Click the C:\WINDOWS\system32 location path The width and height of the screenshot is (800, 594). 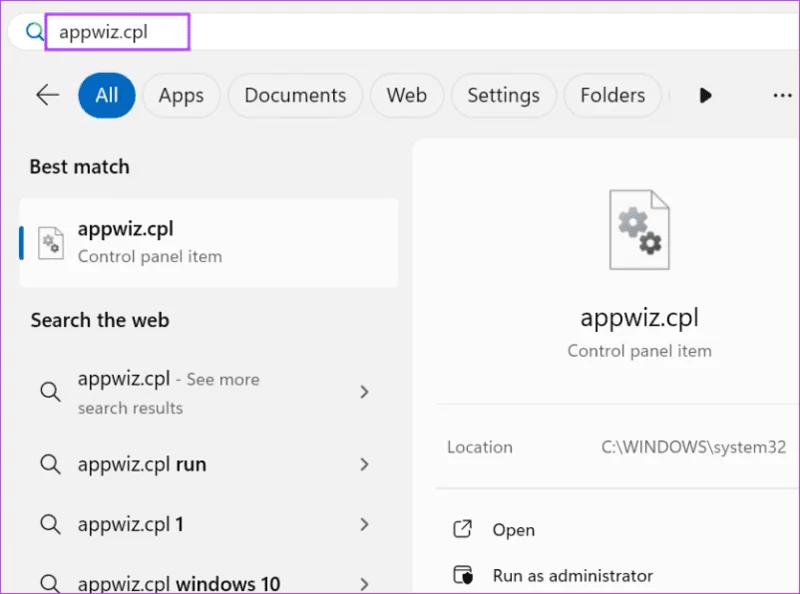693,447
